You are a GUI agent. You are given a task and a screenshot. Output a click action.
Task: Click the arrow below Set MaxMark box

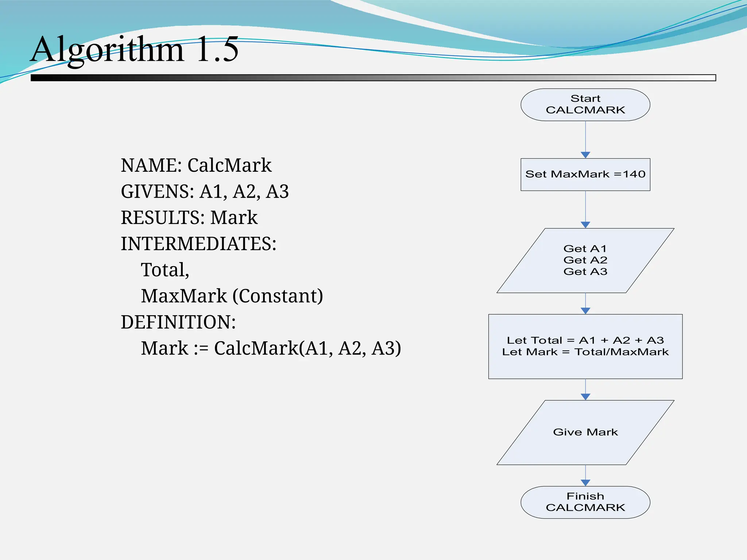tap(585, 209)
